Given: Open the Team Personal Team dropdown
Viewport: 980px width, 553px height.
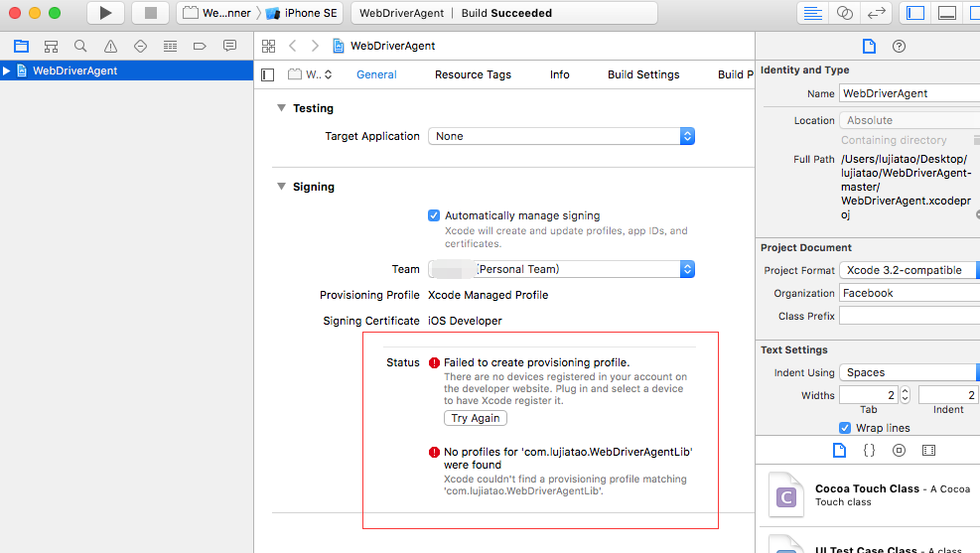Looking at the screenshot, I should tap(561, 269).
